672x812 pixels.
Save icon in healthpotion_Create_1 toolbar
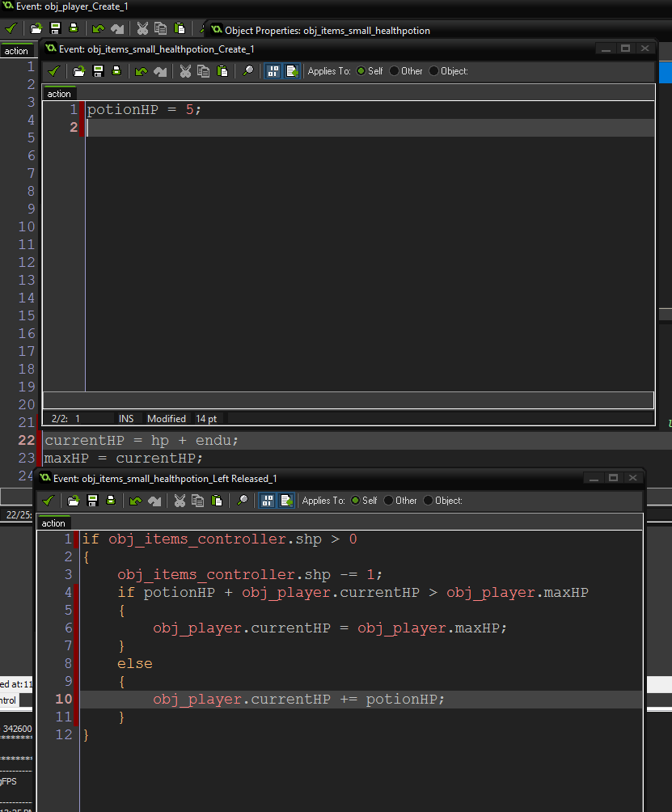(x=98, y=71)
